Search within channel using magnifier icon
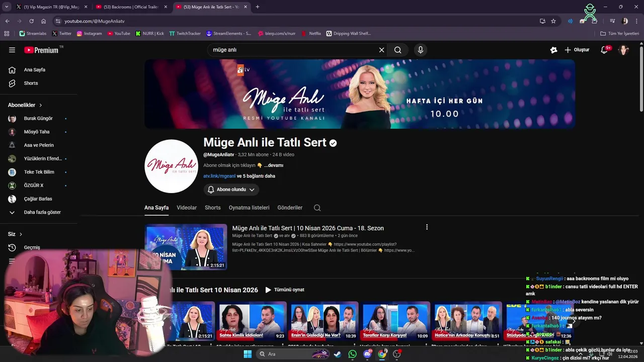The width and height of the screenshot is (644, 362). (x=317, y=208)
